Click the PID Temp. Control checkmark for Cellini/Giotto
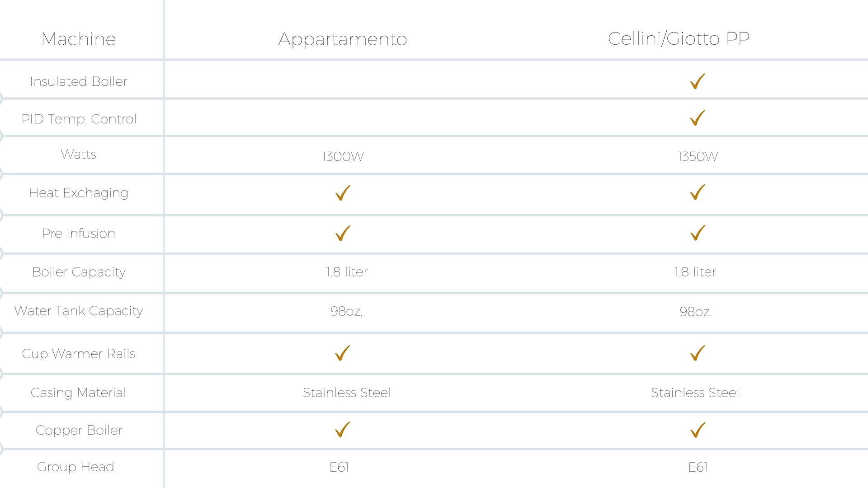Image resolution: width=868 pixels, height=488 pixels. (698, 118)
